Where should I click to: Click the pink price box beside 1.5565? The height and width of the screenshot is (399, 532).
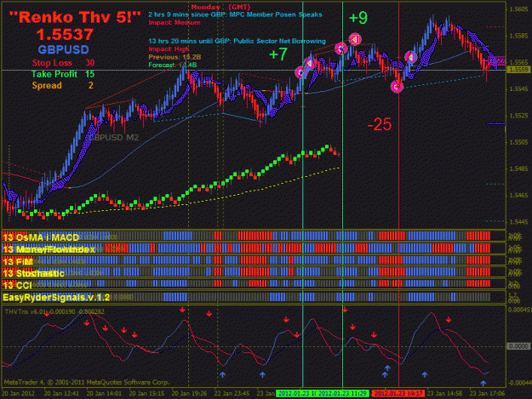[x=497, y=61]
